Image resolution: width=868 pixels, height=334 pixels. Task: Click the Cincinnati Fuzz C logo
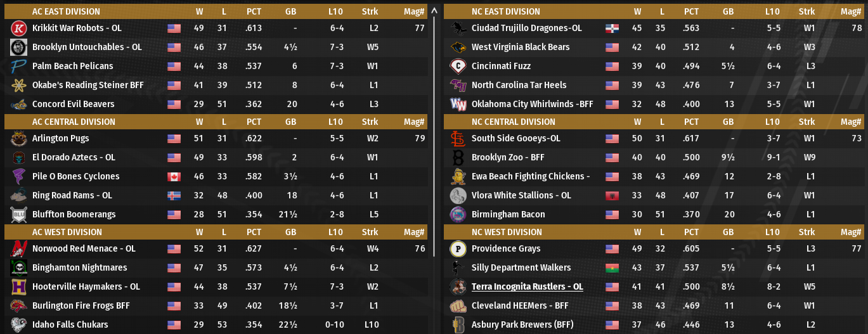coord(458,67)
